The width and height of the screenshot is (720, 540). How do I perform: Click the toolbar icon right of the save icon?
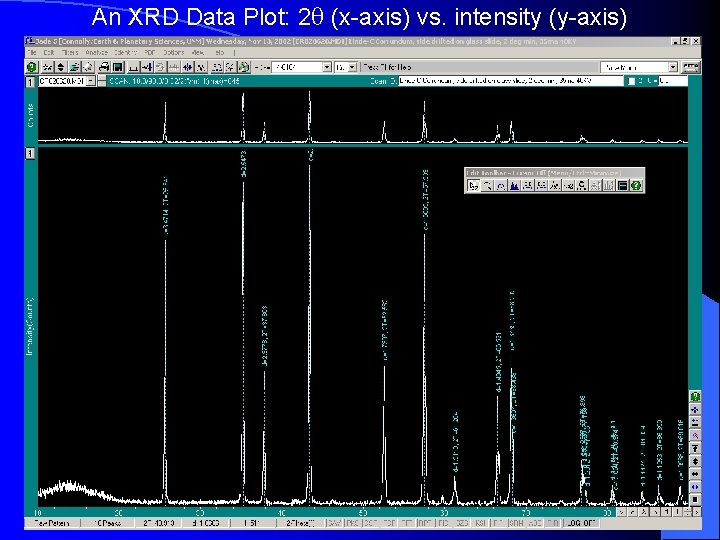pyautogui.click(x=133, y=68)
